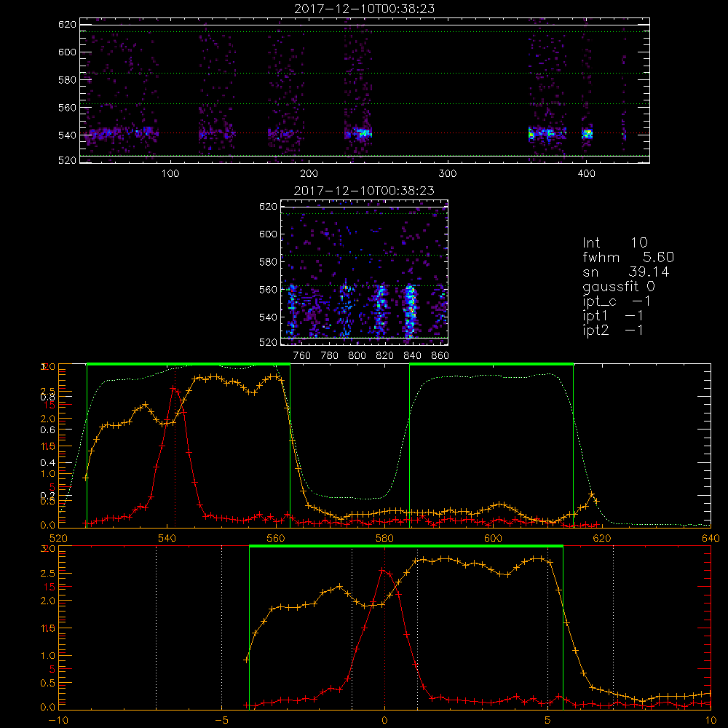
Task: Click the red curve peak in third plot
Action: 173,388
